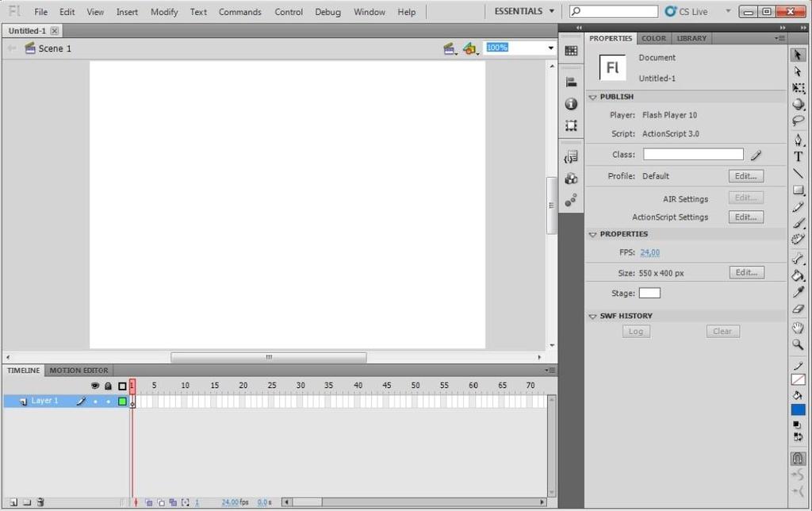The image size is (812, 511).
Task: Open the collapsed Align panel icon
Action: [x=571, y=82]
